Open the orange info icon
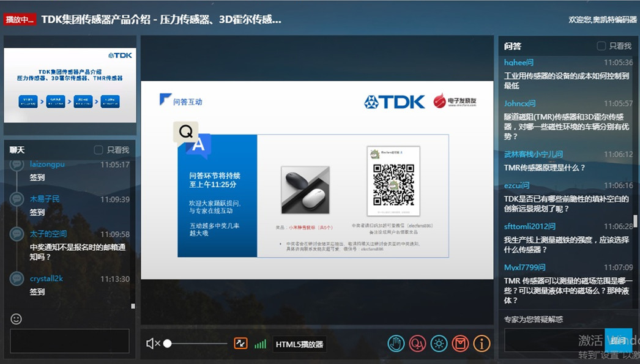The image size is (640, 364). click(x=482, y=344)
